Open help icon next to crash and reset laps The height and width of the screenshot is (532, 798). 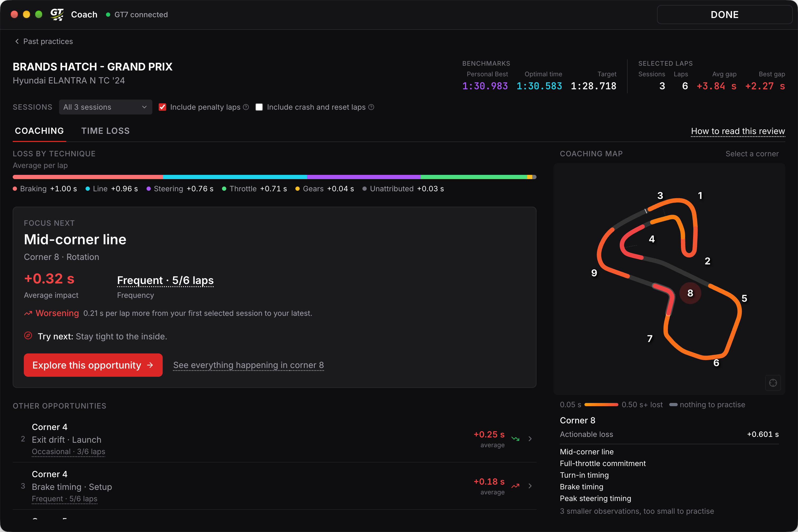click(371, 107)
